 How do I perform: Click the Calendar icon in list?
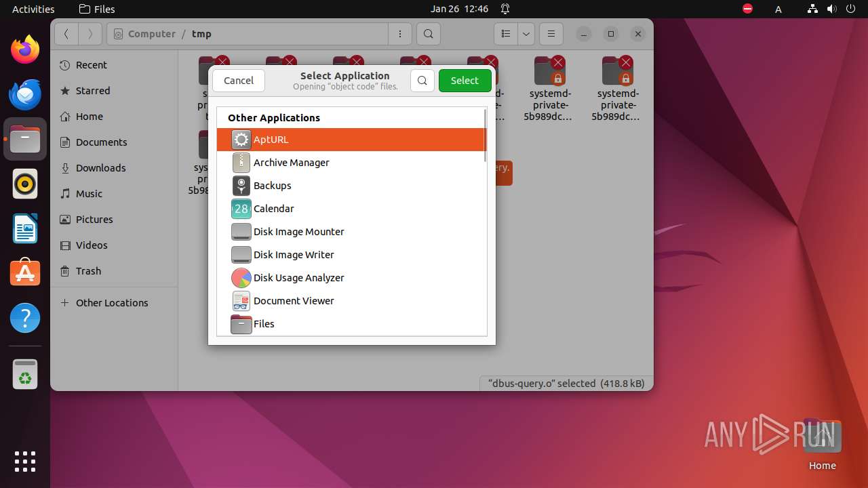tap(241, 209)
